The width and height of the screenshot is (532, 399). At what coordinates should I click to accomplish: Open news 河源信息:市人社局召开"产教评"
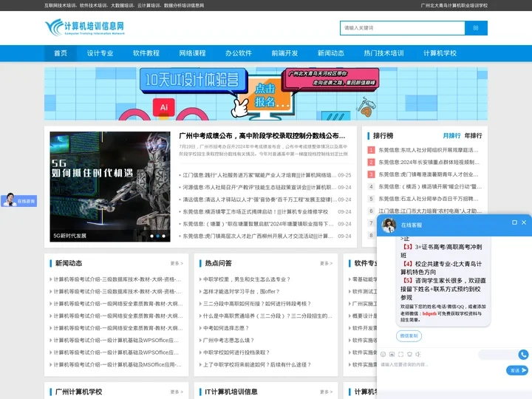(259, 187)
